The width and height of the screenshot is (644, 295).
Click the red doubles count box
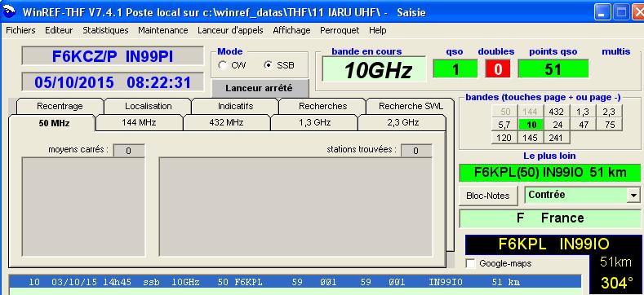tap(498, 69)
